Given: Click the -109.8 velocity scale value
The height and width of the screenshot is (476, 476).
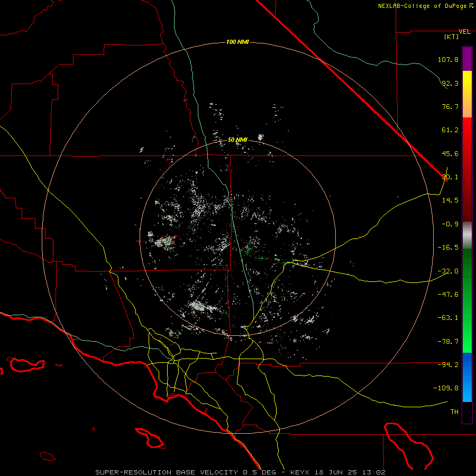Looking at the screenshot, I should coord(446,388).
